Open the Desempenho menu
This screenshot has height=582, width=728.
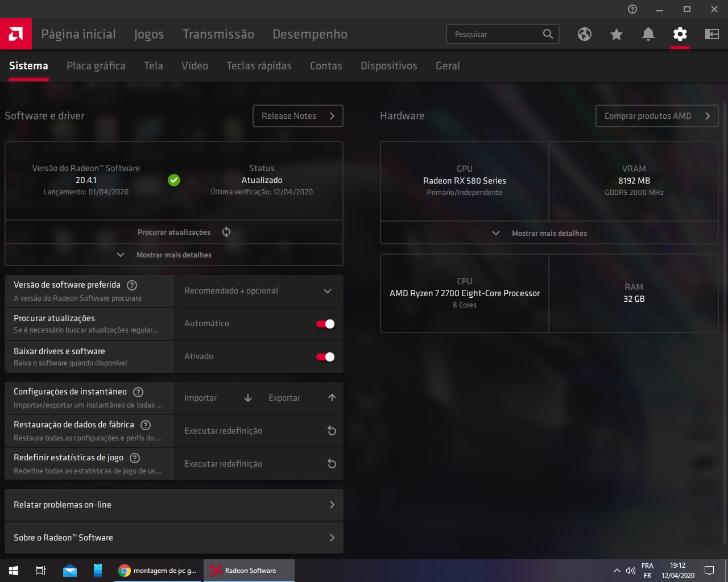coord(309,34)
